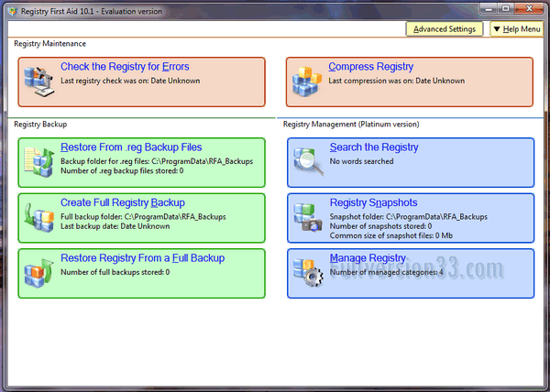Click the 'Registry Backup' section label

[40, 125]
